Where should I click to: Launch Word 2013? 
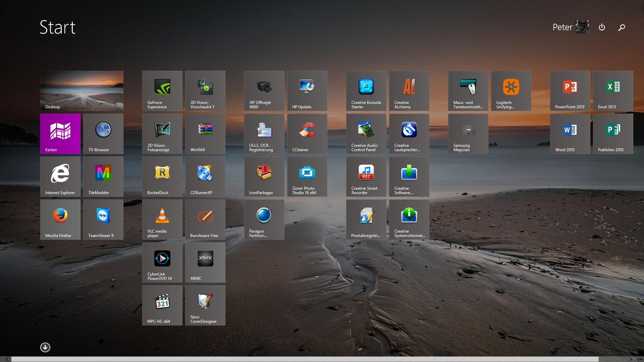(571, 134)
